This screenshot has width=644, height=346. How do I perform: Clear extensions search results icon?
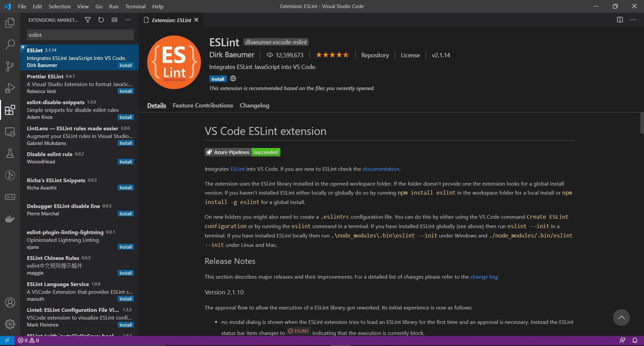coord(114,20)
